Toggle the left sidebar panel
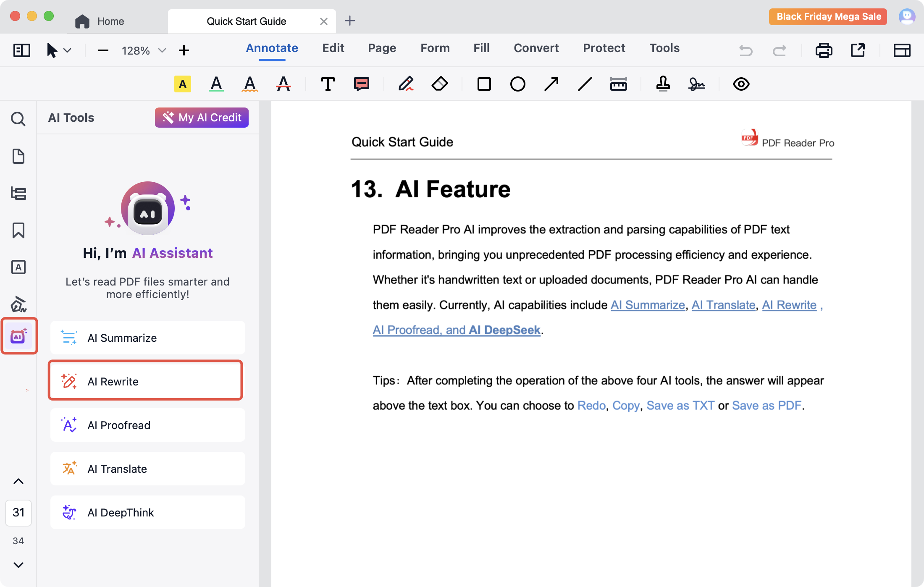Image resolution: width=924 pixels, height=587 pixels. coord(22,50)
